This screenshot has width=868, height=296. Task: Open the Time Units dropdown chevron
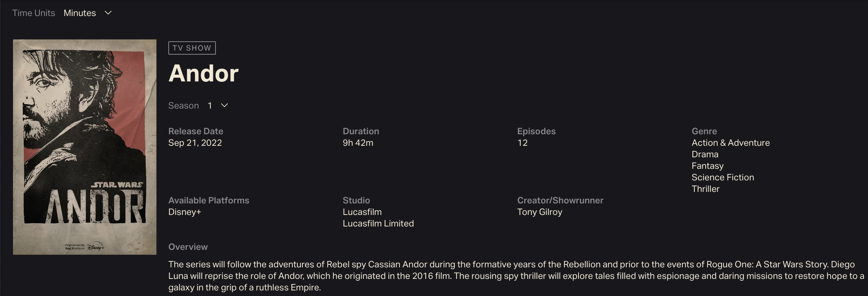(108, 13)
